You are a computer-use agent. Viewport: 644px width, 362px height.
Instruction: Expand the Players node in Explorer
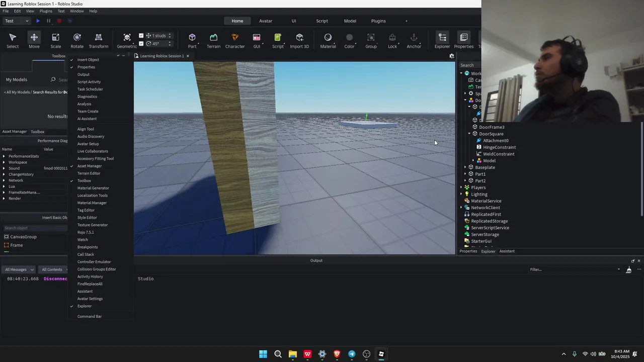[461, 188]
